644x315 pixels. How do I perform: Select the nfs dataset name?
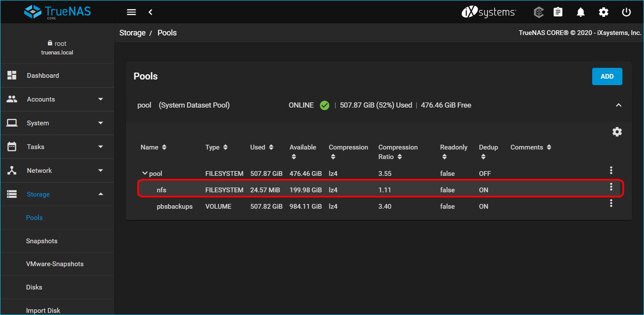coord(161,190)
